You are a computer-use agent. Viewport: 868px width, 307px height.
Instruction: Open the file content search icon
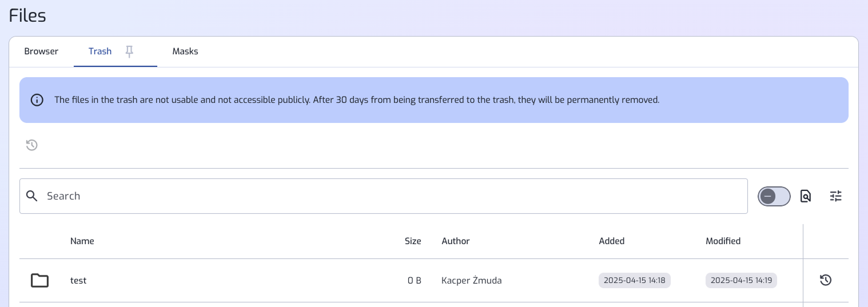click(805, 196)
